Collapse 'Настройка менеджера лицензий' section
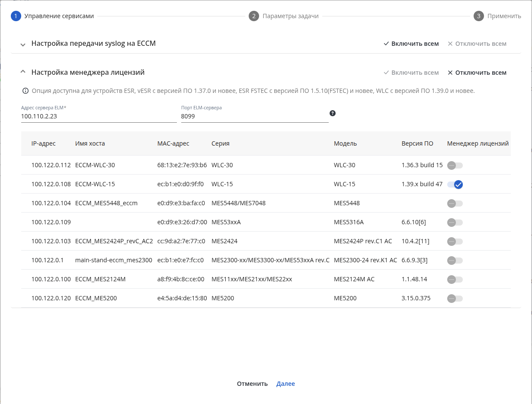This screenshot has height=404, width=532. tap(23, 72)
